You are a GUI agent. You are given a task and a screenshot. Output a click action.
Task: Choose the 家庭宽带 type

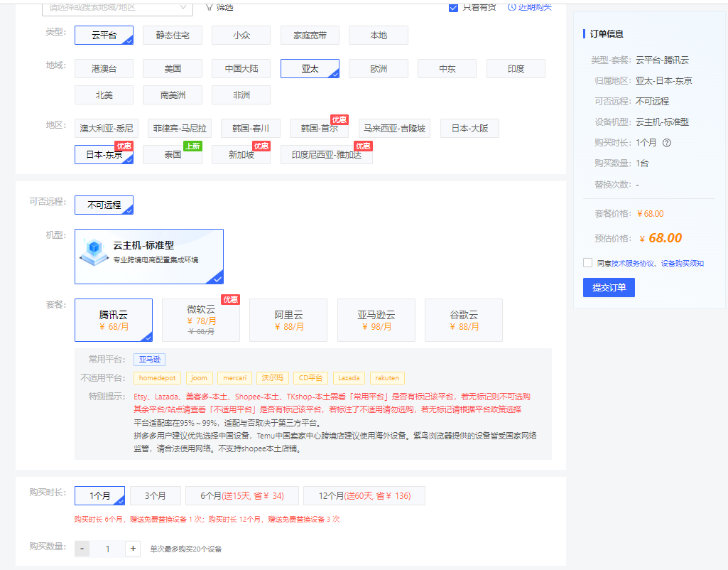tap(310, 36)
